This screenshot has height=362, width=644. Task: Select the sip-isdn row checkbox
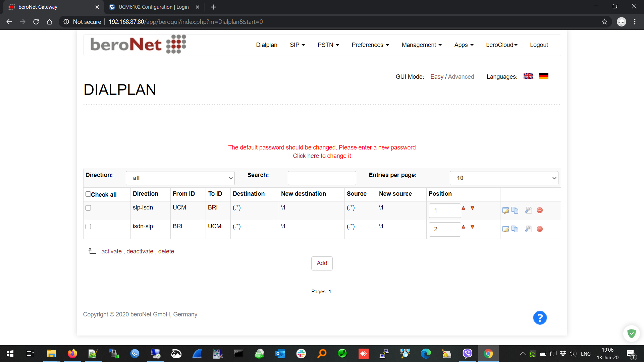pos(88,208)
